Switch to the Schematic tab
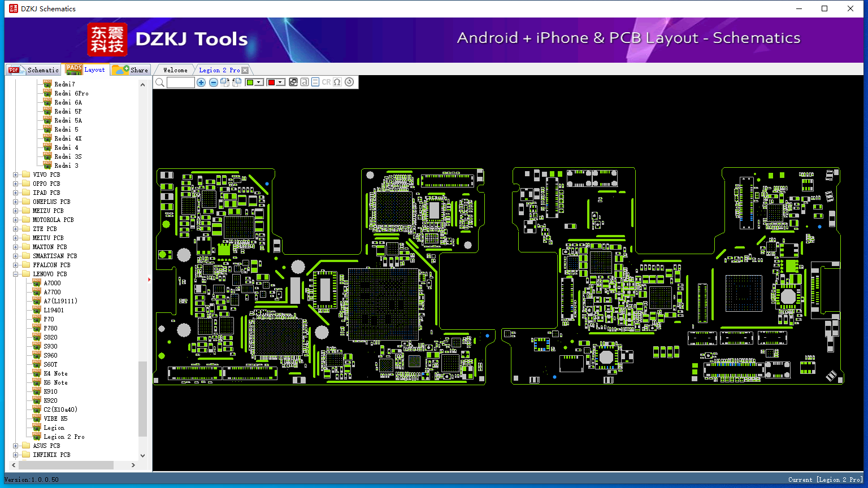This screenshot has height=488, width=868. point(33,69)
